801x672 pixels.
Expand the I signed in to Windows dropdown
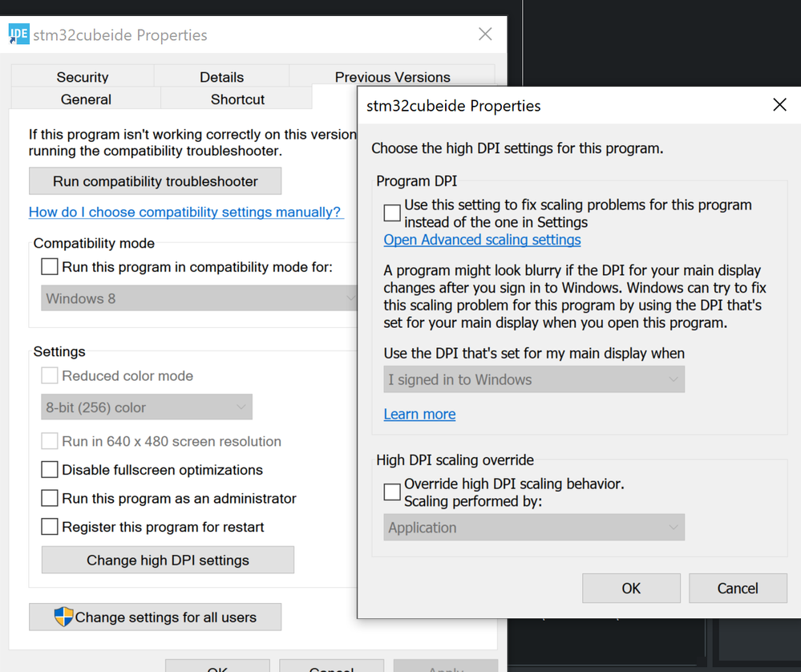(534, 379)
